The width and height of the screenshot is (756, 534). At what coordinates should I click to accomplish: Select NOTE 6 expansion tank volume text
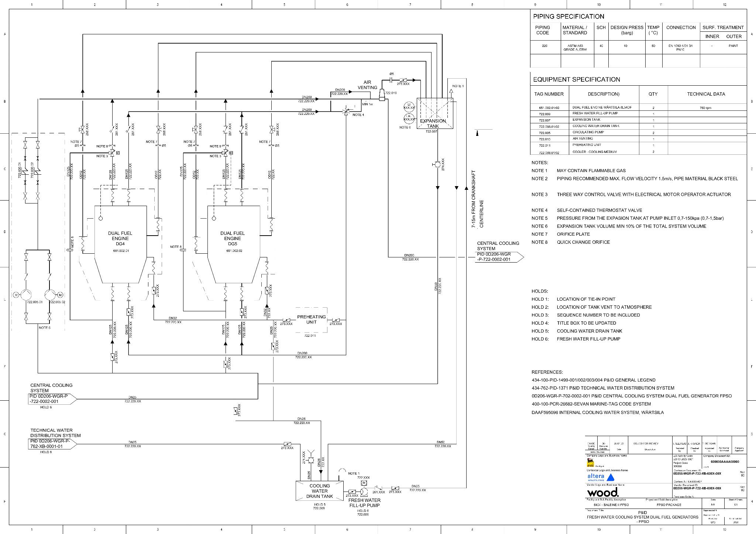631,226
